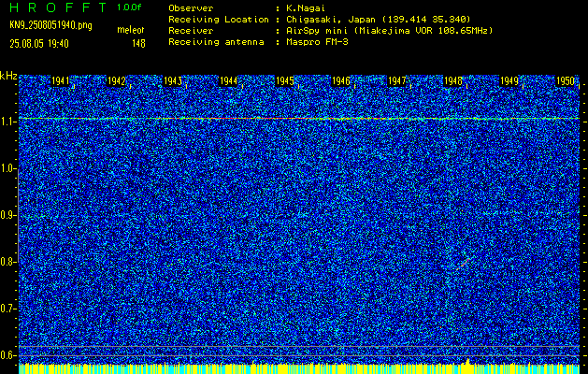Select the observer name K.Nagai
The height and width of the screenshot is (374, 588).
click(x=306, y=8)
